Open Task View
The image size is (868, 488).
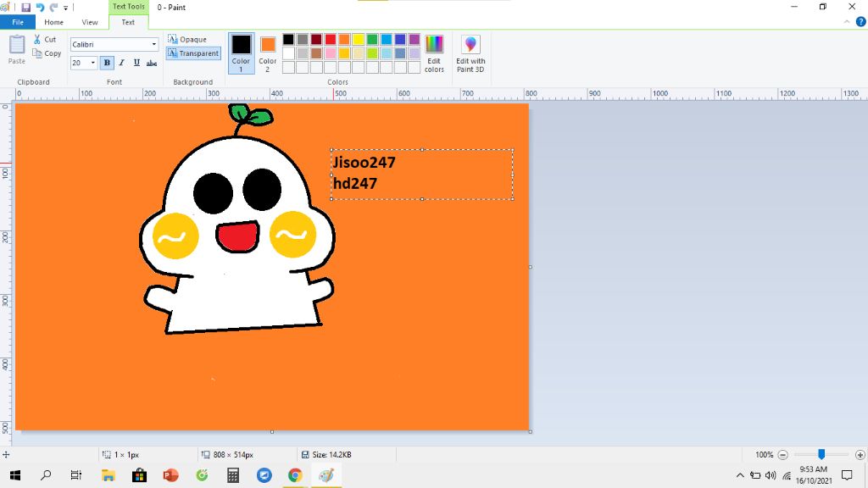(76, 475)
